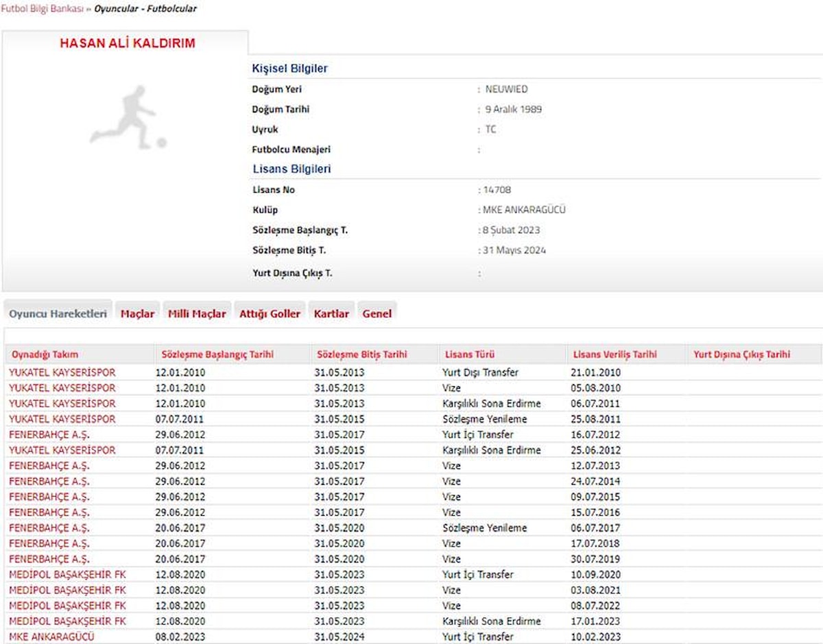
Task: Select the Attığı Goller tab
Action: (x=270, y=313)
